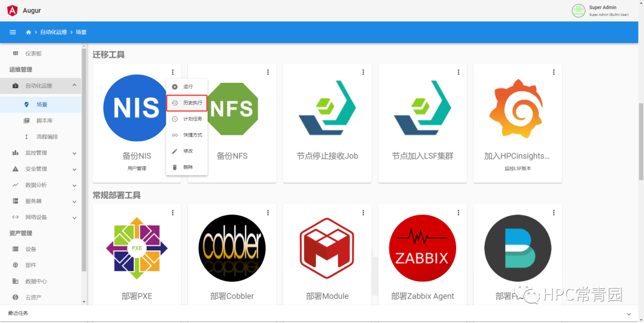Select 修改 from the context menu
Image resolution: width=644 pixels, height=323 pixels.
tap(187, 151)
